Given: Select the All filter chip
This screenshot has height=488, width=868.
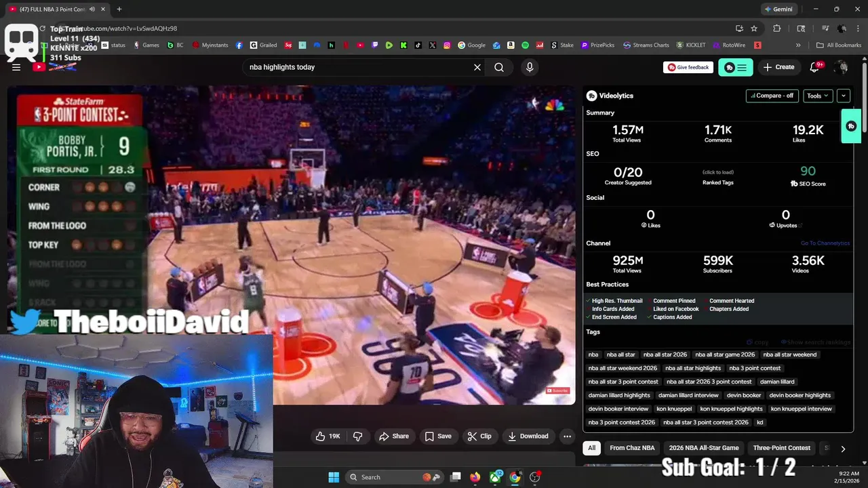Looking at the screenshot, I should click(x=592, y=448).
